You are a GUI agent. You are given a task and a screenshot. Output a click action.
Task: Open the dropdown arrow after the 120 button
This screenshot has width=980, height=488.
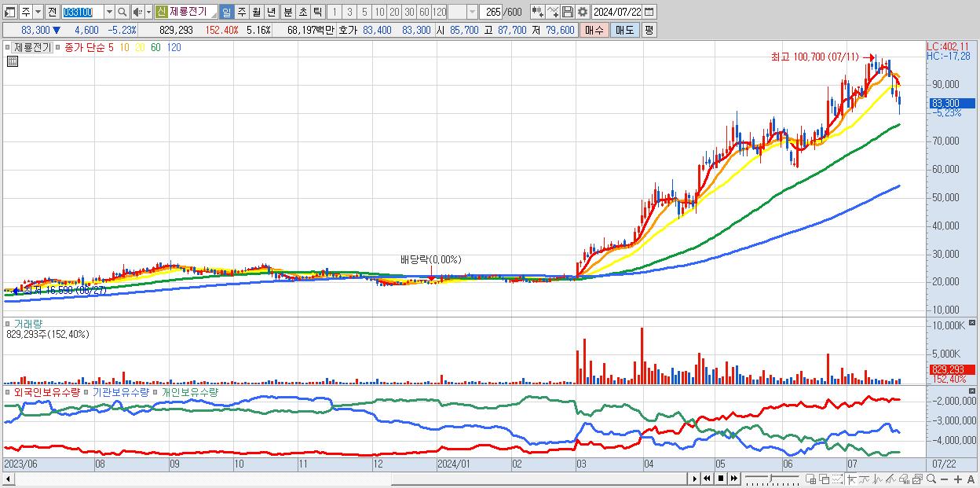point(472,12)
